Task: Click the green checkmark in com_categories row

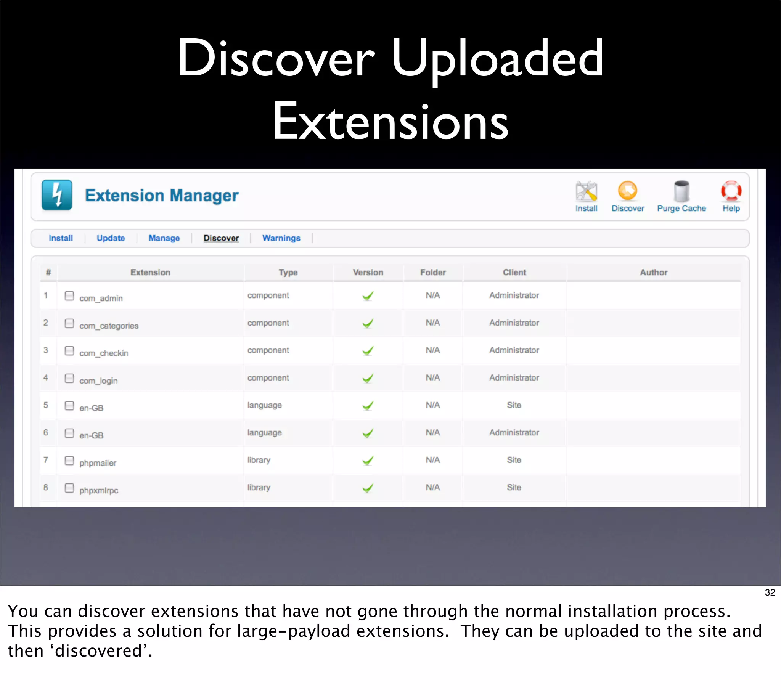Action: (x=368, y=323)
